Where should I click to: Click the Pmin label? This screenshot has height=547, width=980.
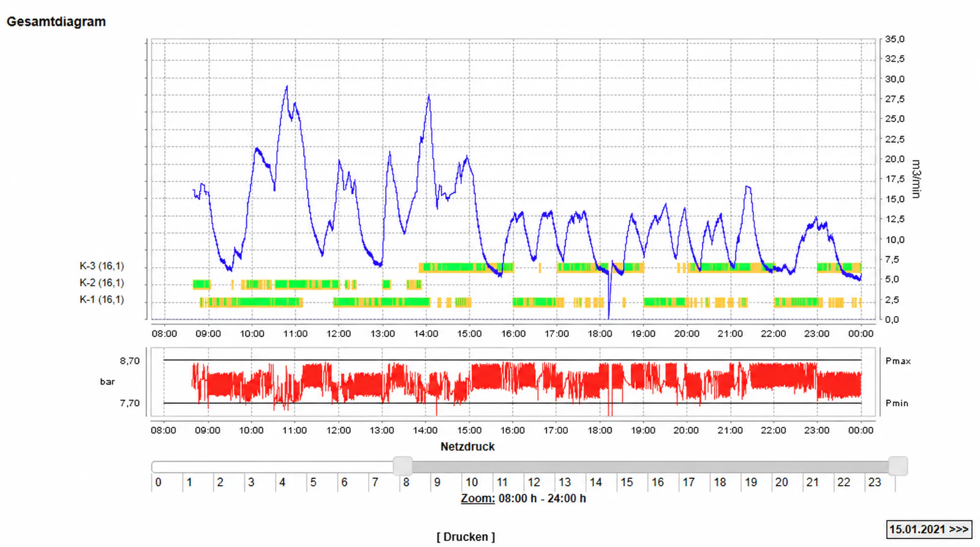897,403
